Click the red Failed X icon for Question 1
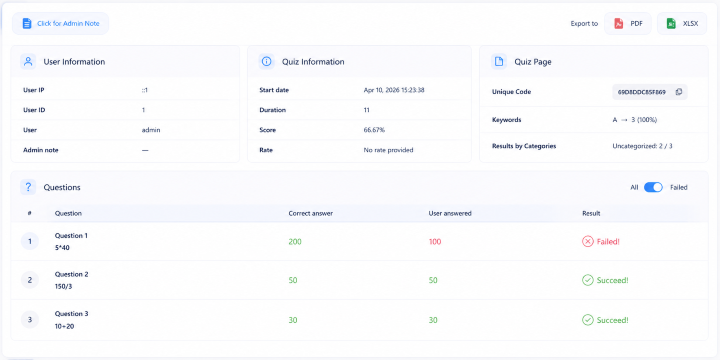This screenshot has height=360, width=720. (x=587, y=242)
